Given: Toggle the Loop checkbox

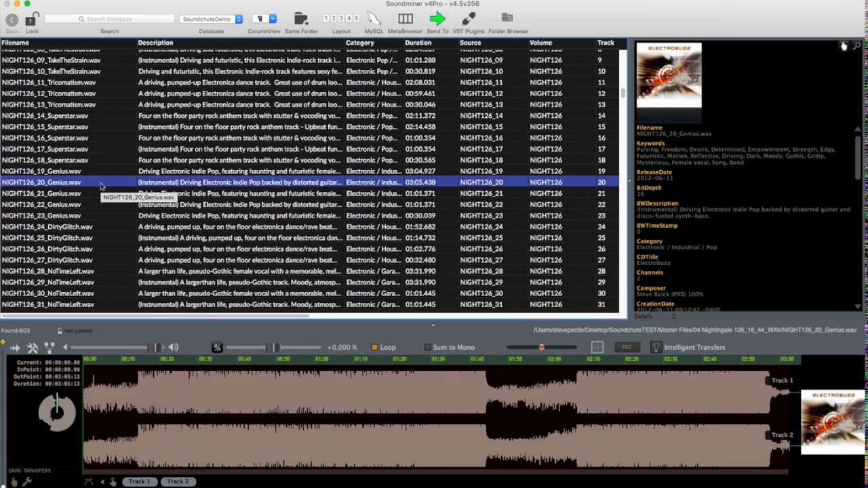Looking at the screenshot, I should pos(374,348).
